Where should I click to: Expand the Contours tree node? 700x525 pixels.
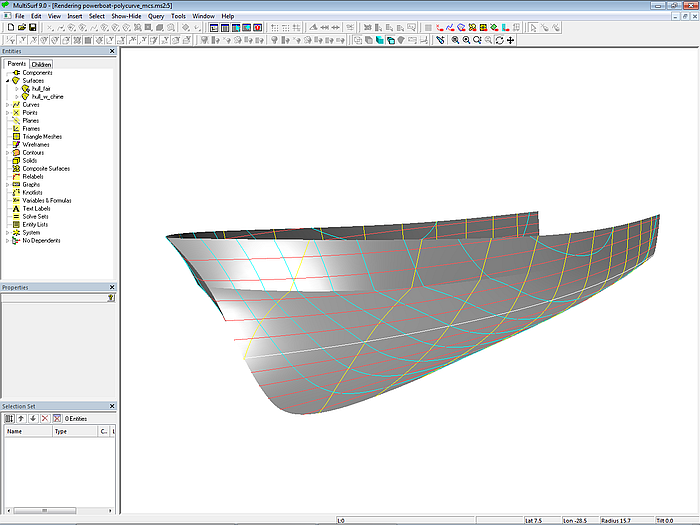point(8,153)
